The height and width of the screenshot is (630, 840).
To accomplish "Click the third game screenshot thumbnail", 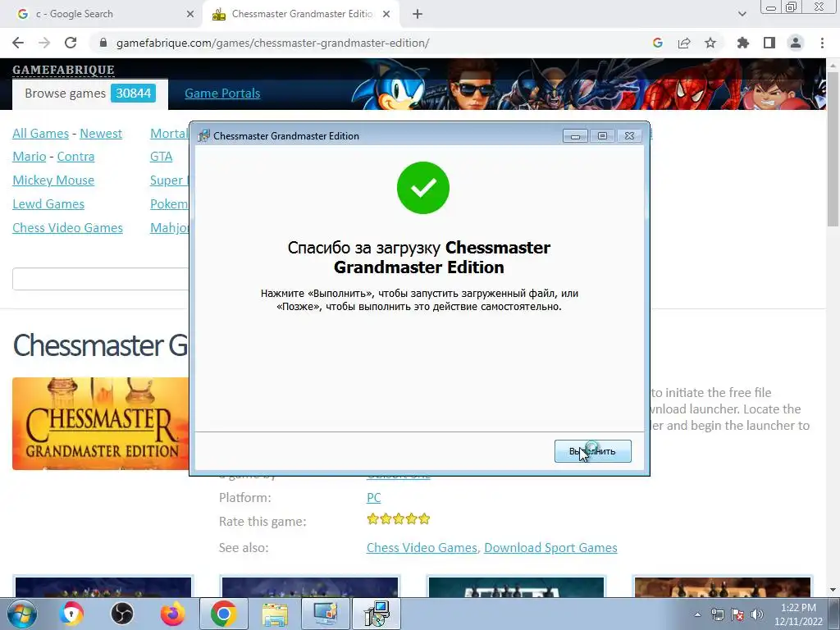I will [x=517, y=587].
